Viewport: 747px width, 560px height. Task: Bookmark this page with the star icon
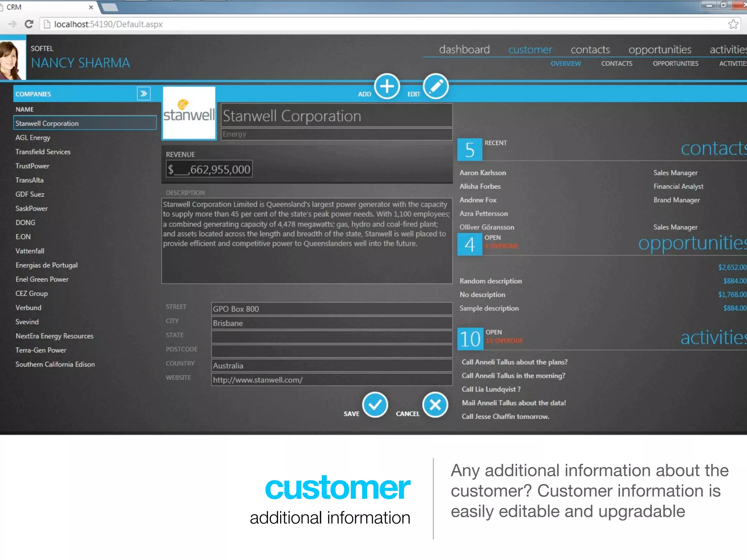click(733, 24)
